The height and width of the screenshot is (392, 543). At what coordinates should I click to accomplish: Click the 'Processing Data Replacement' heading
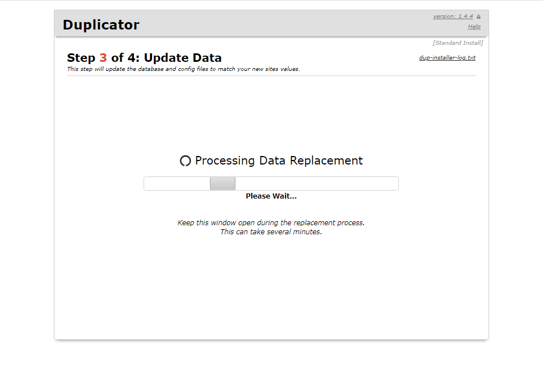(279, 161)
